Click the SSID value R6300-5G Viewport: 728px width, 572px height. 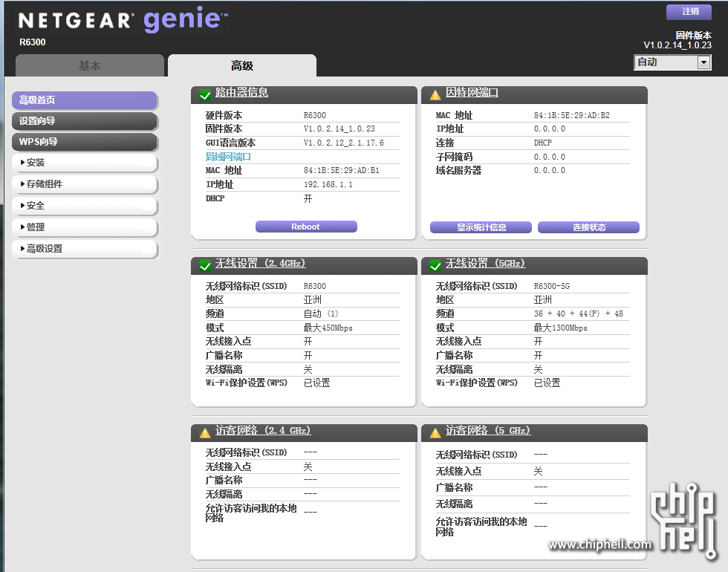pyautogui.click(x=551, y=286)
